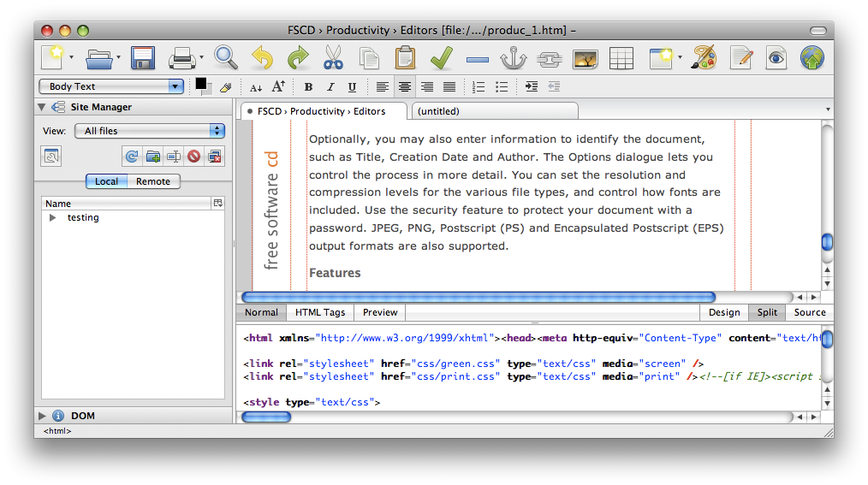
Task: Switch to Source view
Action: click(809, 312)
